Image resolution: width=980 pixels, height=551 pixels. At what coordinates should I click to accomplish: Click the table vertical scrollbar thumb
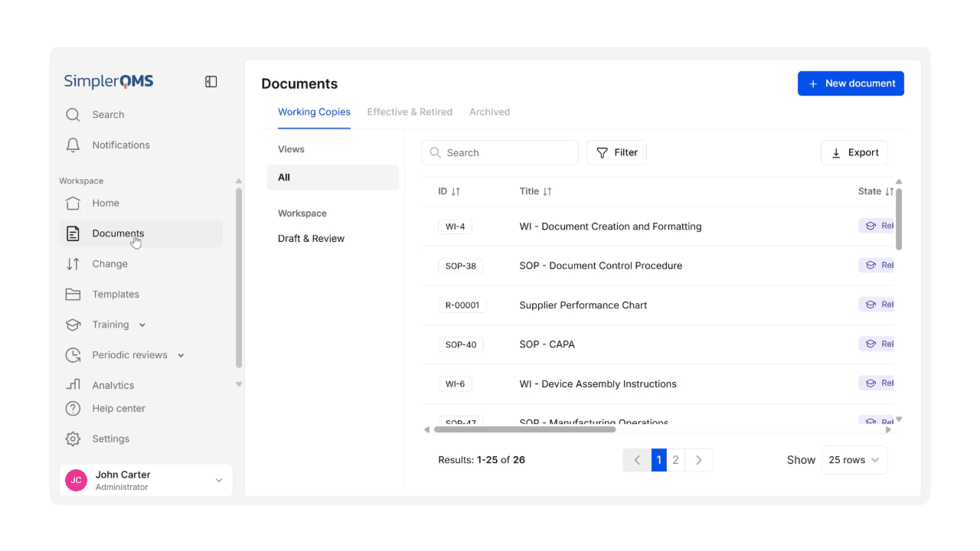pos(899,219)
